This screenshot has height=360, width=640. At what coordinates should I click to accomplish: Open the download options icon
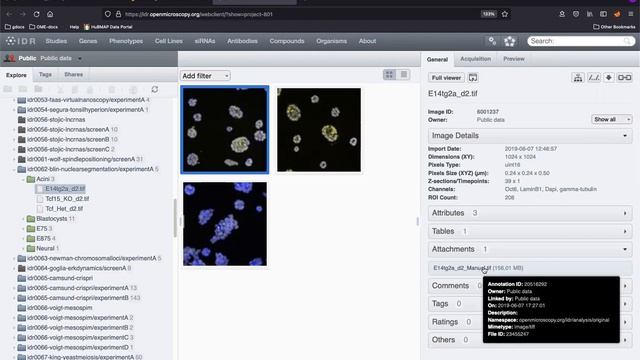tap(609, 78)
